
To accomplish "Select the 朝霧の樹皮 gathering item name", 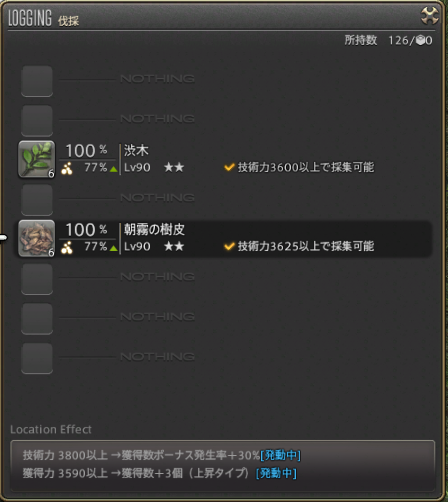I will tap(154, 230).
